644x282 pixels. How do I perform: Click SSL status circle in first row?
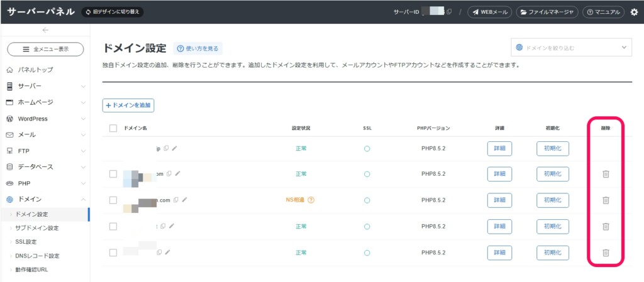367,149
